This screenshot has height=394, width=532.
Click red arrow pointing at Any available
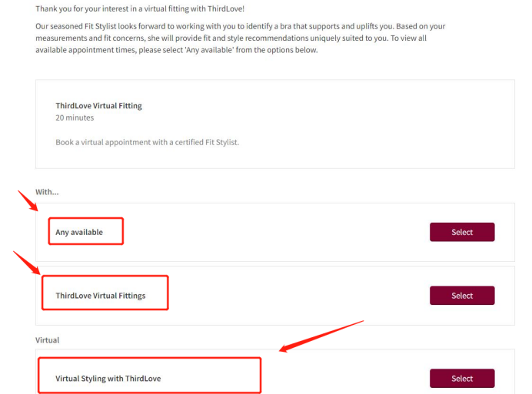click(28, 200)
